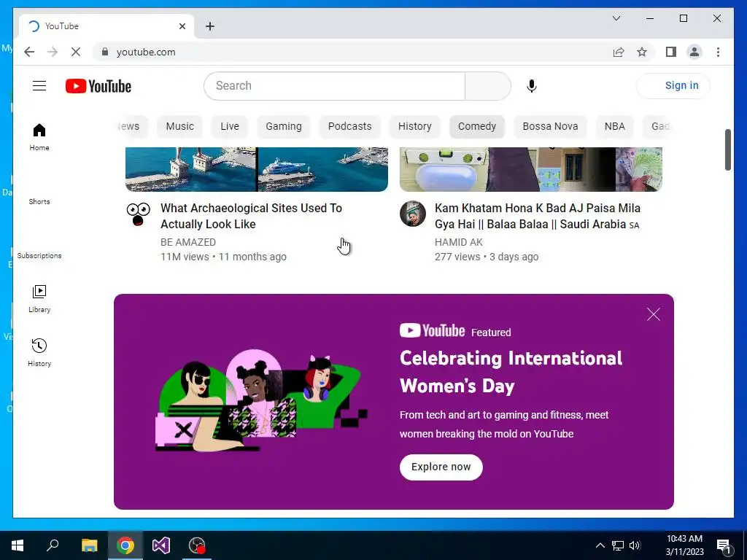This screenshot has width=747, height=560.
Task: Open Visual Studio from the taskbar
Action: click(161, 545)
